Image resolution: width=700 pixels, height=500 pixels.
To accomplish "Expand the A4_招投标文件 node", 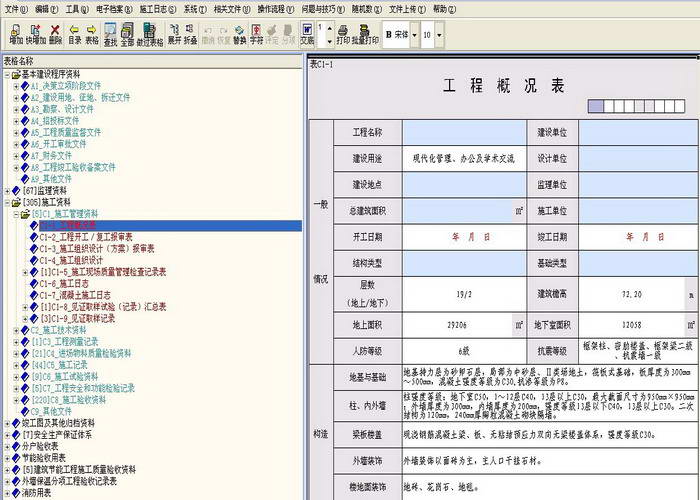I will point(17,121).
